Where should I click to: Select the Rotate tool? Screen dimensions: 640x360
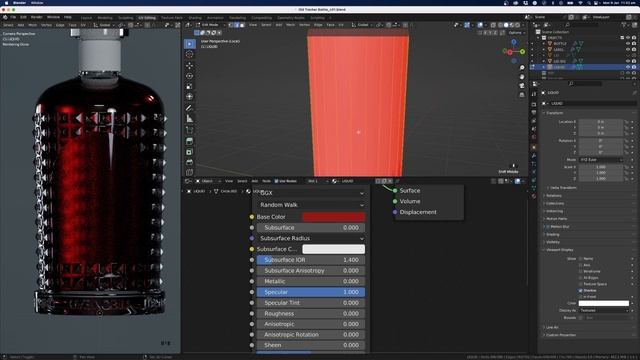[190, 76]
